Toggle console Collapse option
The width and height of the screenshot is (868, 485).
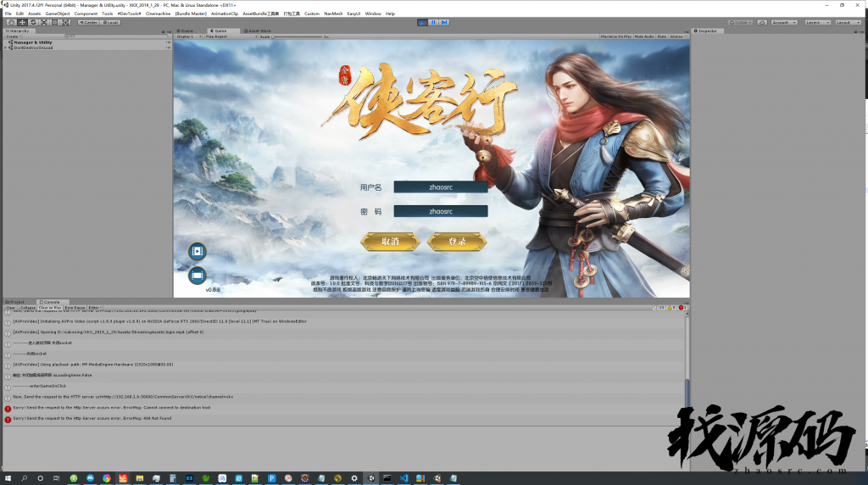pos(28,307)
